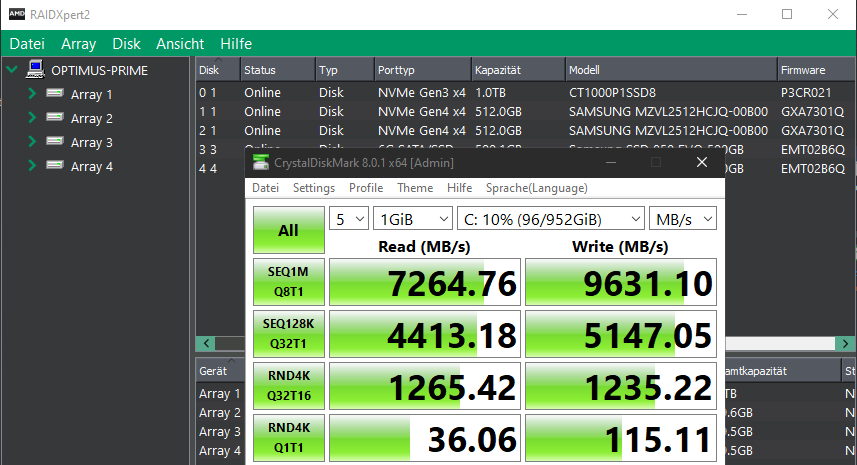Expand the Array 2 tree node
857x465 pixels.
[32, 117]
